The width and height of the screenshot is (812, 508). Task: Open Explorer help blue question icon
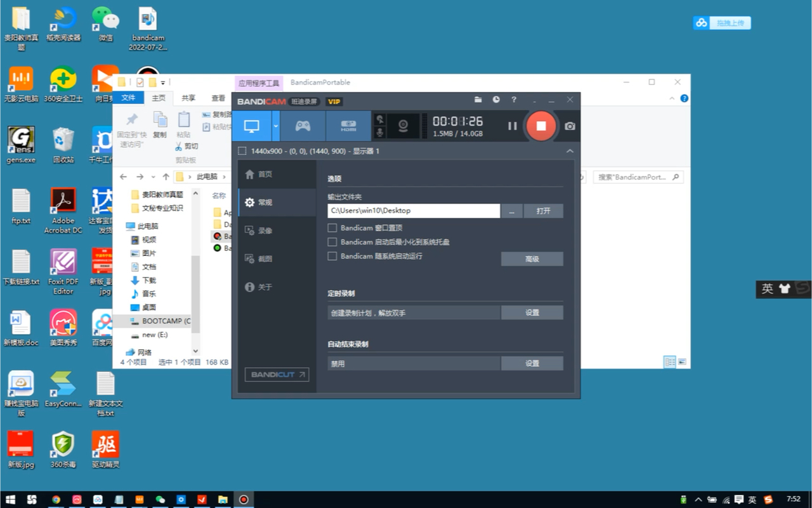tap(684, 98)
